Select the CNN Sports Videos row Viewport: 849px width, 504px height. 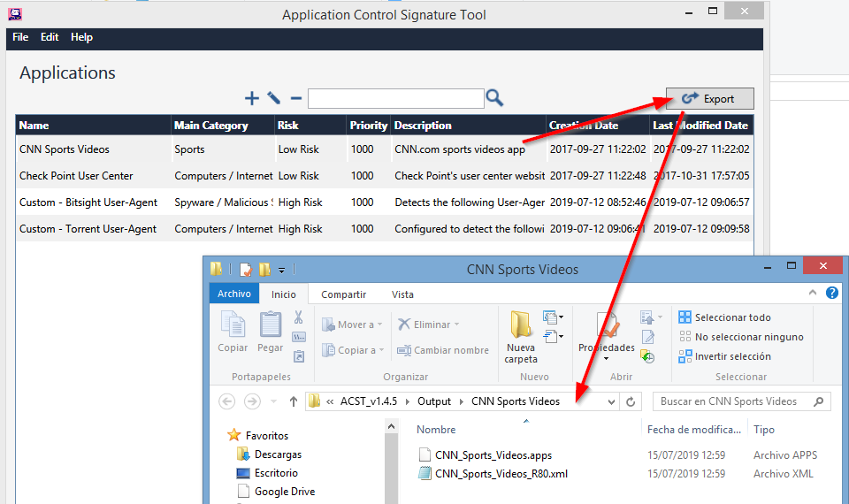pos(385,149)
